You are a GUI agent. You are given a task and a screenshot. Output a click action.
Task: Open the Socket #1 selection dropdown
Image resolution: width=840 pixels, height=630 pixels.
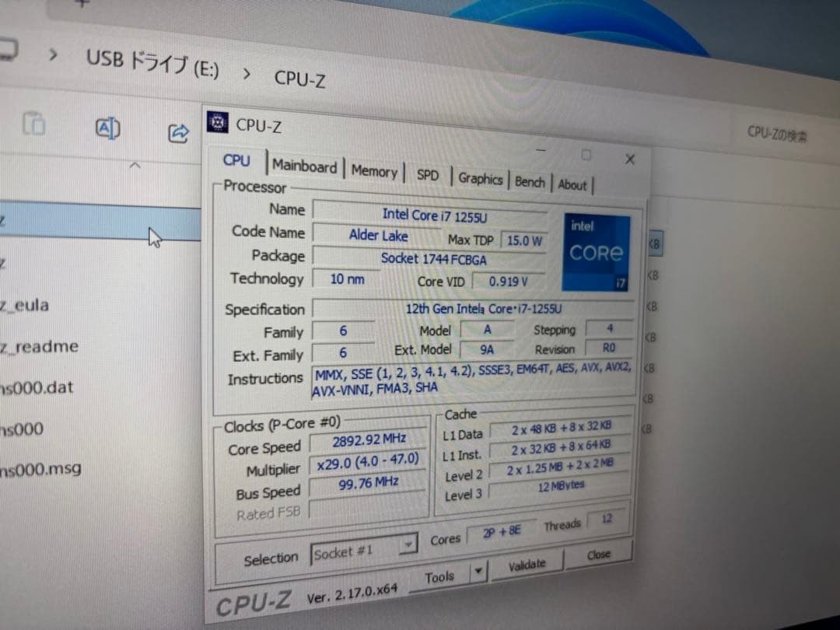click(x=364, y=551)
